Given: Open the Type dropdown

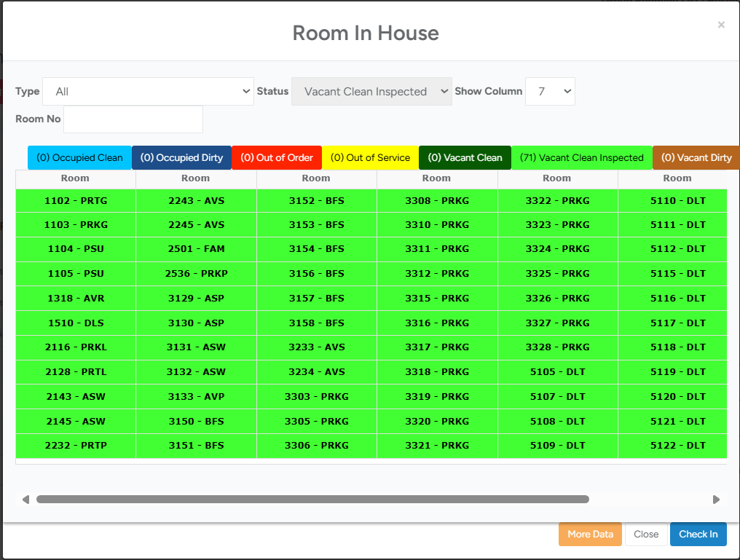Looking at the screenshot, I should point(148,92).
